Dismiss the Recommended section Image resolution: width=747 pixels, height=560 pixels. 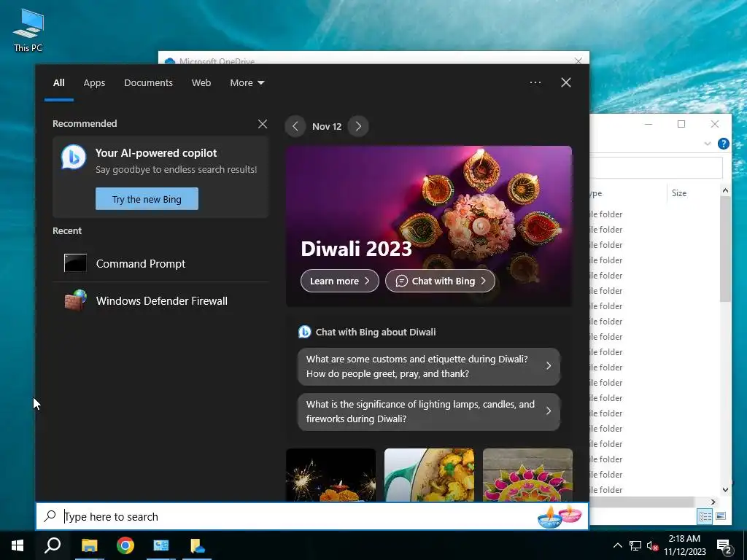(x=263, y=124)
